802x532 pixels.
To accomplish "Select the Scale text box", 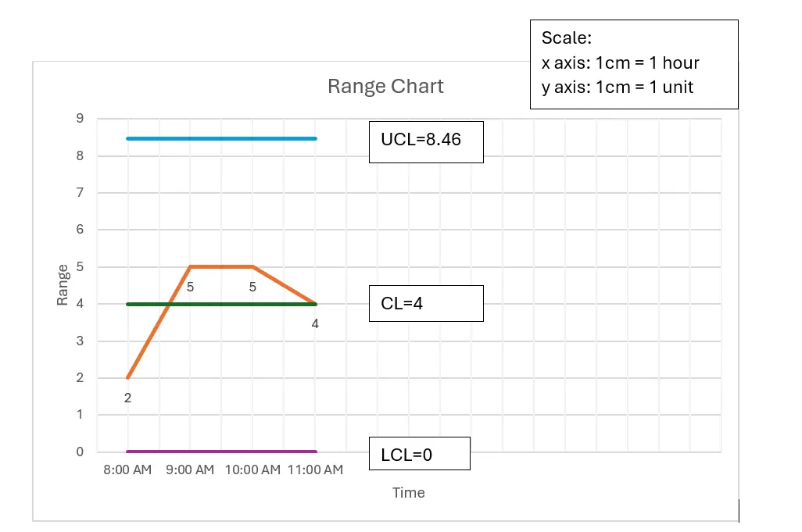I will (x=633, y=64).
